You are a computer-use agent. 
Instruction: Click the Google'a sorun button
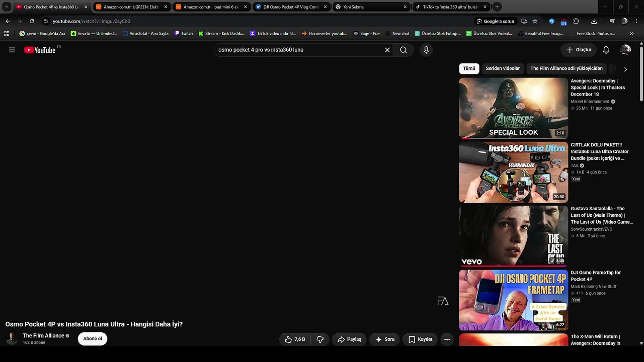(496, 21)
